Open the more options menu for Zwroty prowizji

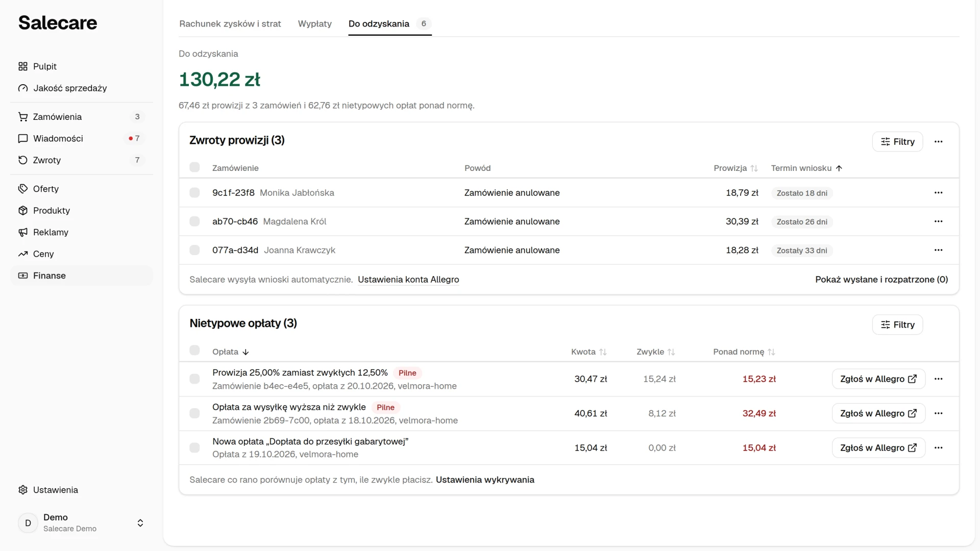[938, 142]
